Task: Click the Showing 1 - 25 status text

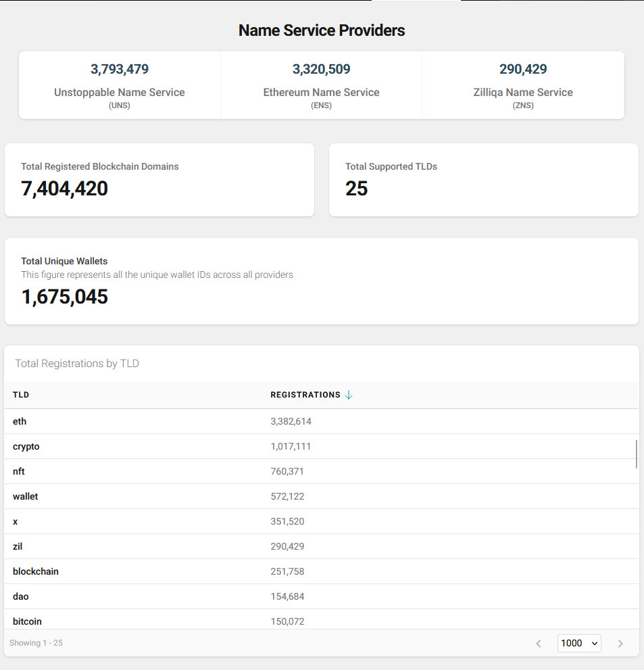Action: (x=36, y=643)
